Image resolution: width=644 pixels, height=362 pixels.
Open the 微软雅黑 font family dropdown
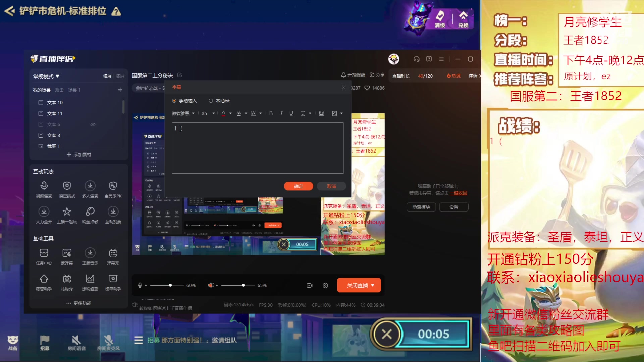pyautogui.click(x=183, y=113)
